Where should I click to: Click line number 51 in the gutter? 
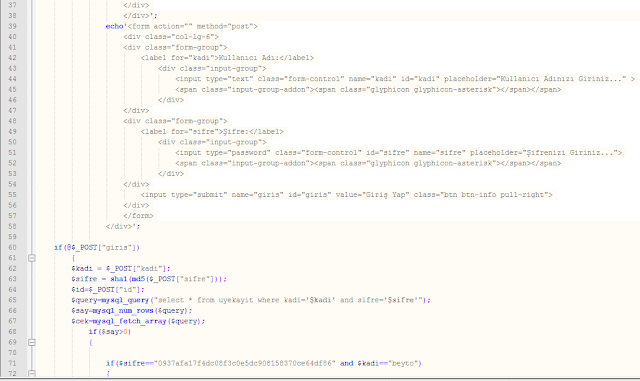(x=12, y=153)
